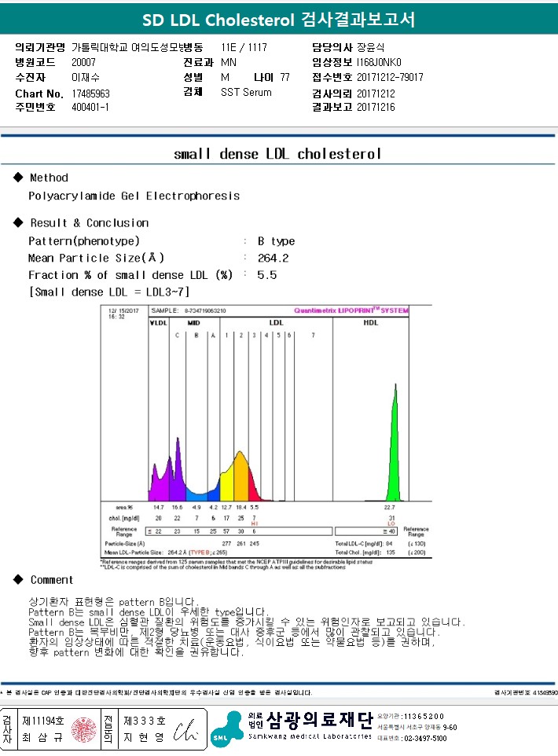
Task: Click the SML logo in the footer
Action: [x=226, y=728]
